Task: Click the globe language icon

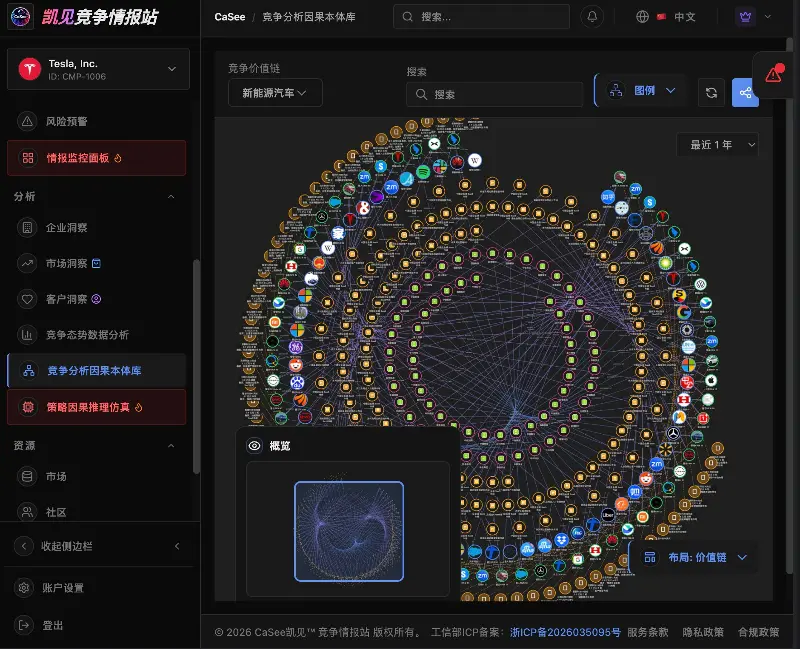Action: tap(642, 17)
